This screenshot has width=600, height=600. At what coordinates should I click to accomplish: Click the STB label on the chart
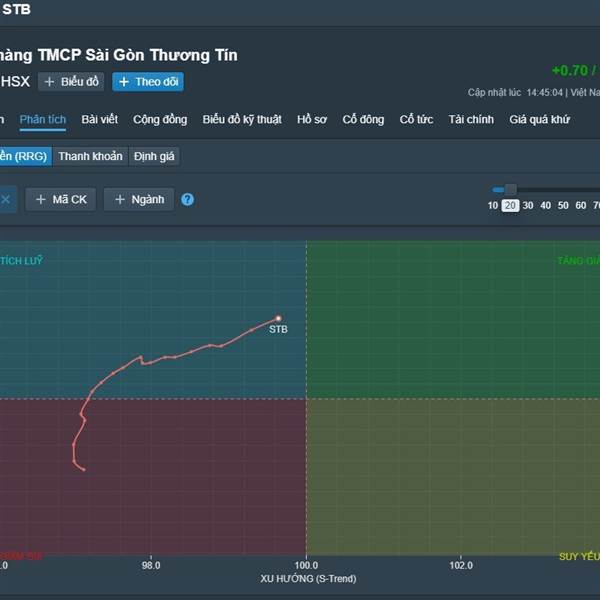tap(278, 329)
